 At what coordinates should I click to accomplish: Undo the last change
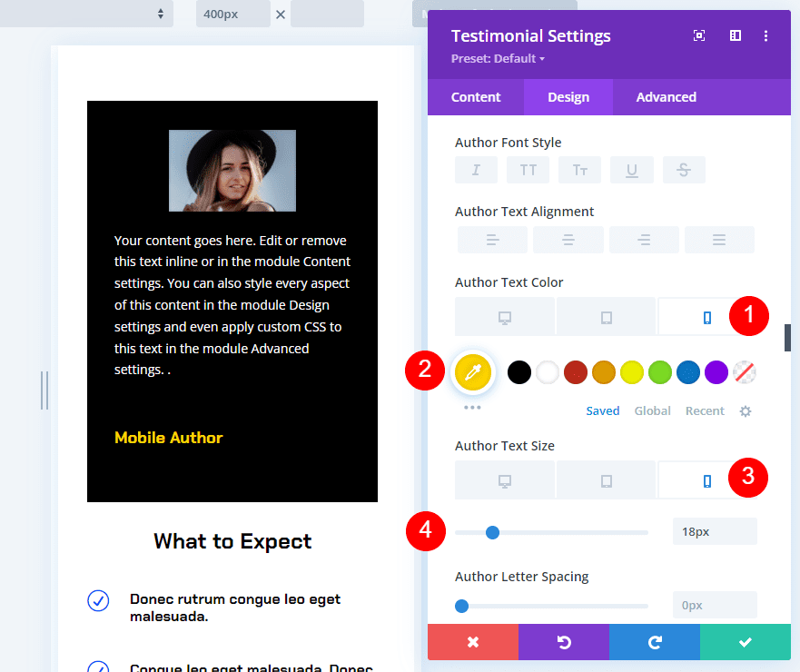click(x=563, y=642)
